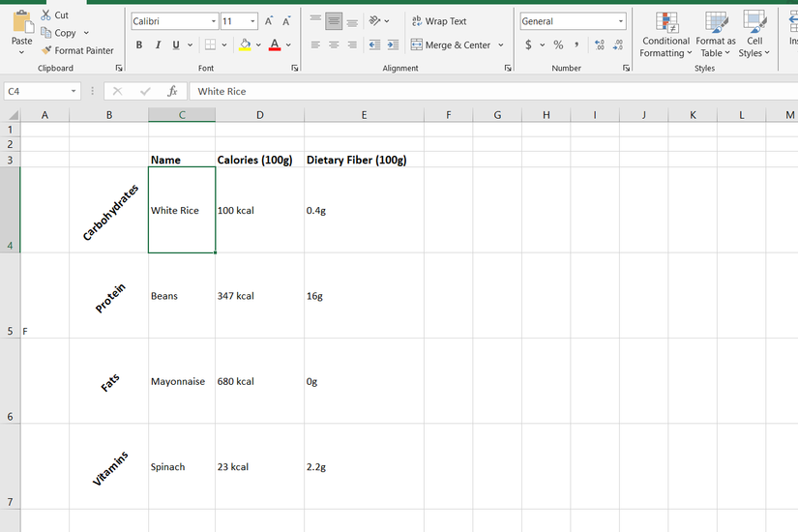Open the font size dropdown
This screenshot has width=798, height=532.
[x=252, y=21]
